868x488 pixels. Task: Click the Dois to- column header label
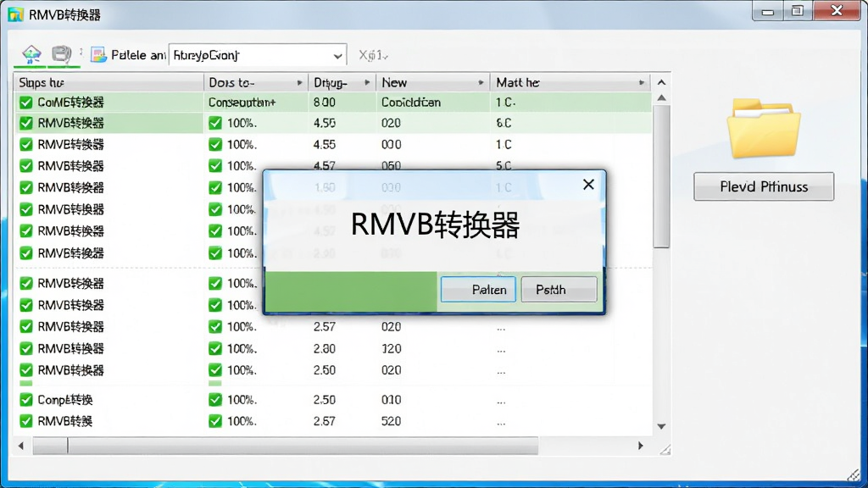point(231,82)
